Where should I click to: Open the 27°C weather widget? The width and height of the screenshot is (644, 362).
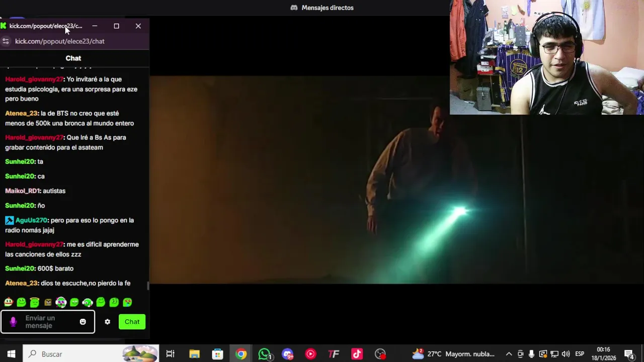tap(453, 354)
